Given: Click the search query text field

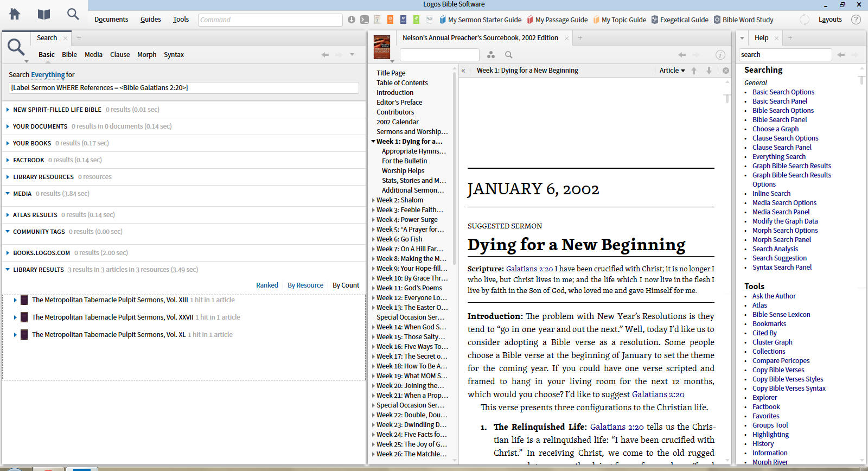Looking at the screenshot, I should [184, 88].
